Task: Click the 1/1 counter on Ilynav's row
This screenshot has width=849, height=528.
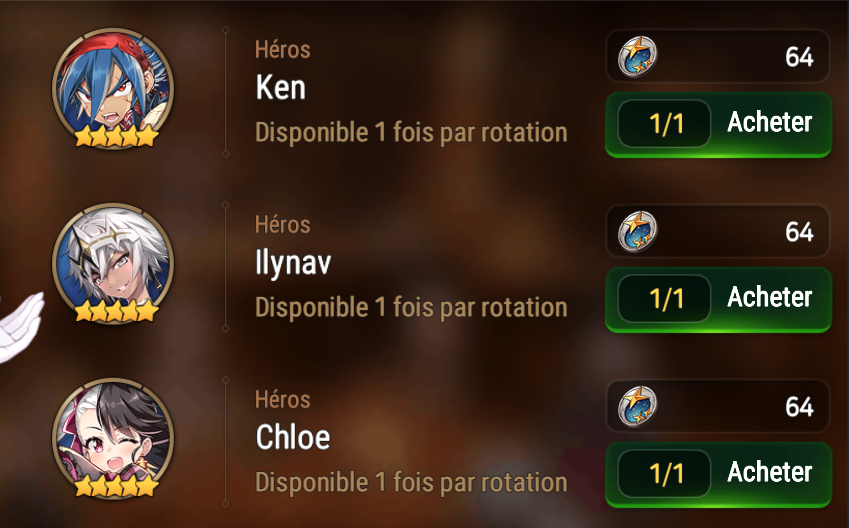Action: click(664, 298)
